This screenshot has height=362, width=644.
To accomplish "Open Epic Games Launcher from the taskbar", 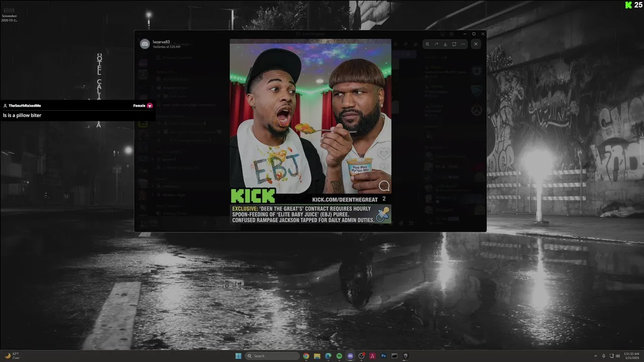I will pyautogui.click(x=406, y=356).
